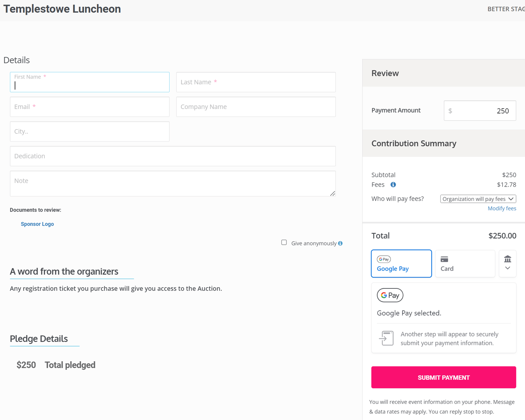Click BETTER STAG in the top header

tap(506, 9)
